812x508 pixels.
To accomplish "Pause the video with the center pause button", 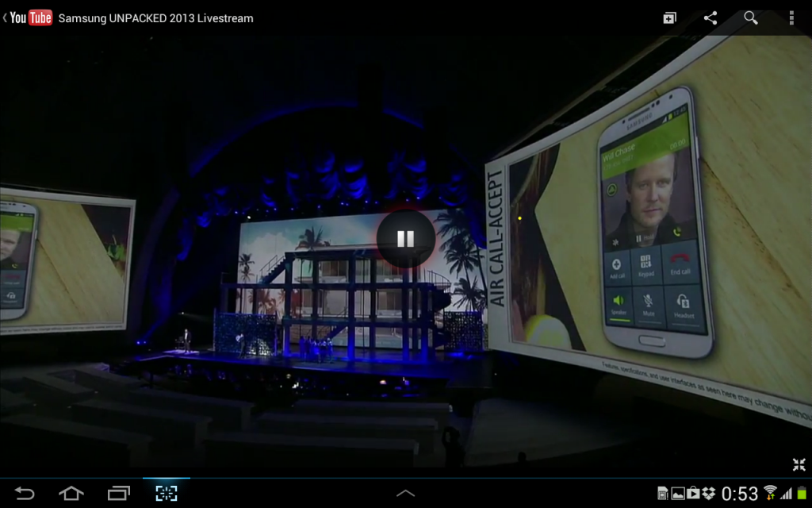I will point(405,238).
